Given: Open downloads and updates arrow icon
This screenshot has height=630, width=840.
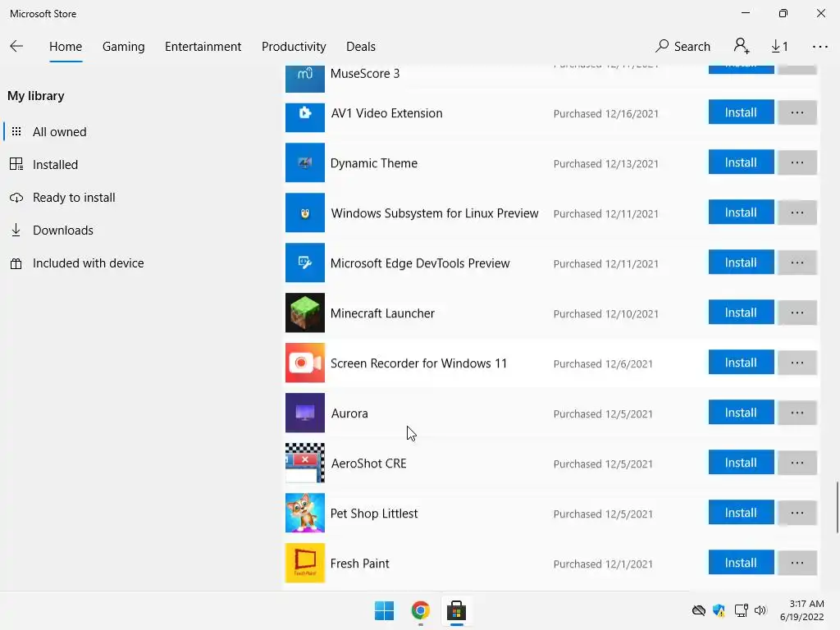Looking at the screenshot, I should (780, 47).
